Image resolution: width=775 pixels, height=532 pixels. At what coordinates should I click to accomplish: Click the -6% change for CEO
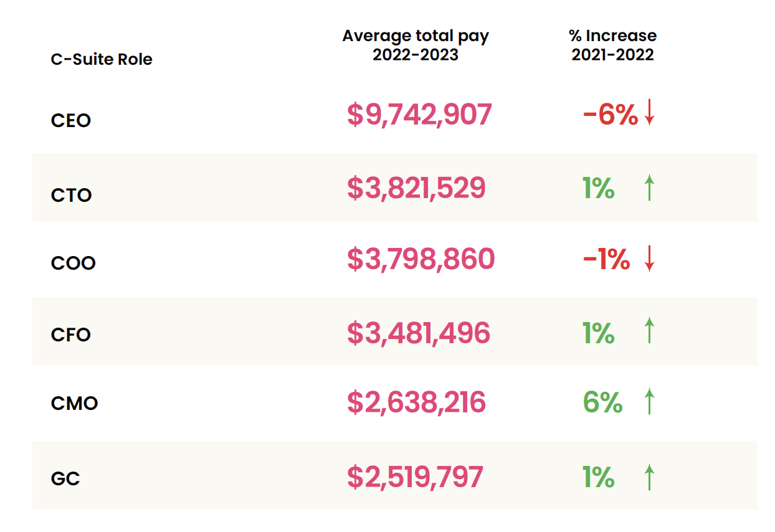(x=610, y=115)
